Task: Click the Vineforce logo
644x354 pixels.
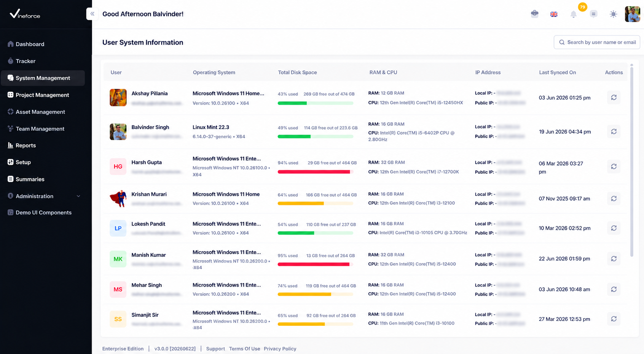Action: (x=25, y=14)
